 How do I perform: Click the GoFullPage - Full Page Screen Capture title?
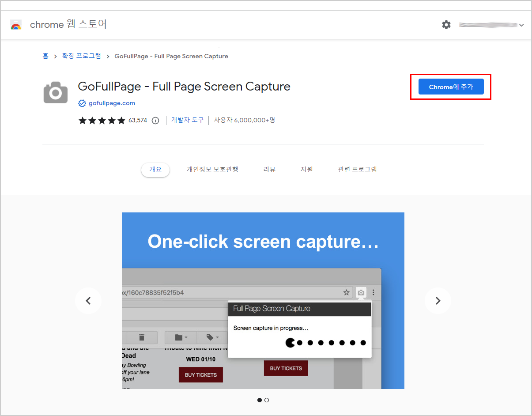pyautogui.click(x=184, y=87)
